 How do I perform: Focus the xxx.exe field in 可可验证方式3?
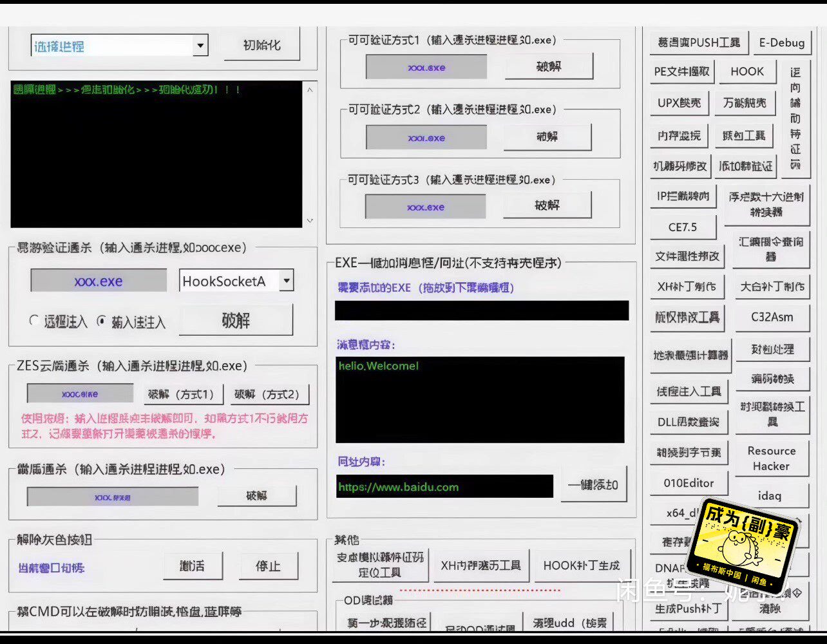pos(426,207)
